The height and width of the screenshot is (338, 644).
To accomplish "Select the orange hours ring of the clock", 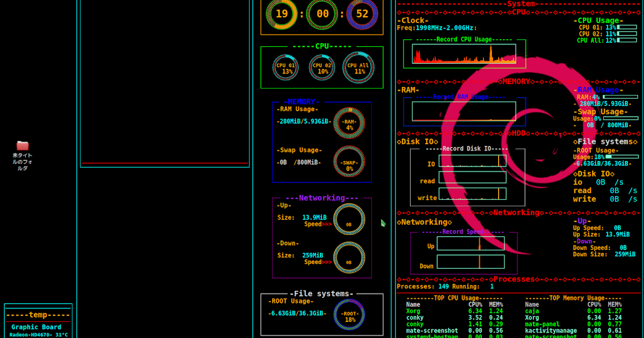I will [281, 14].
